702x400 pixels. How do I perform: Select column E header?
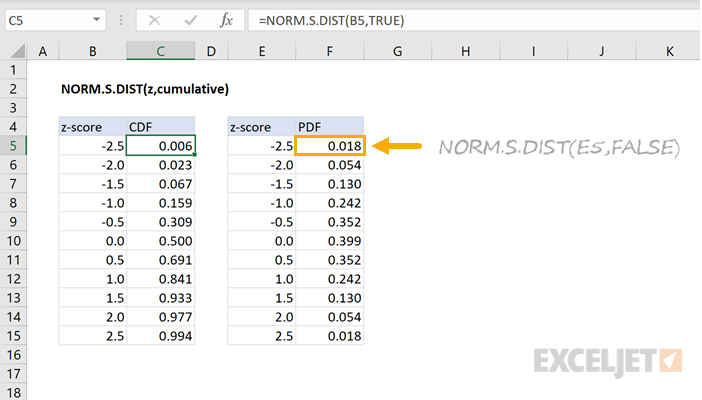(x=261, y=51)
